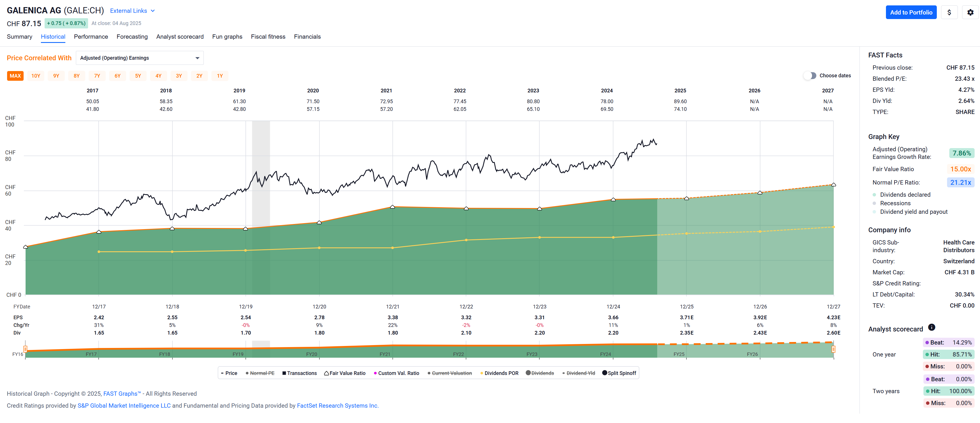Click the right range slider handle
The width and height of the screenshot is (980, 423).
tap(833, 349)
